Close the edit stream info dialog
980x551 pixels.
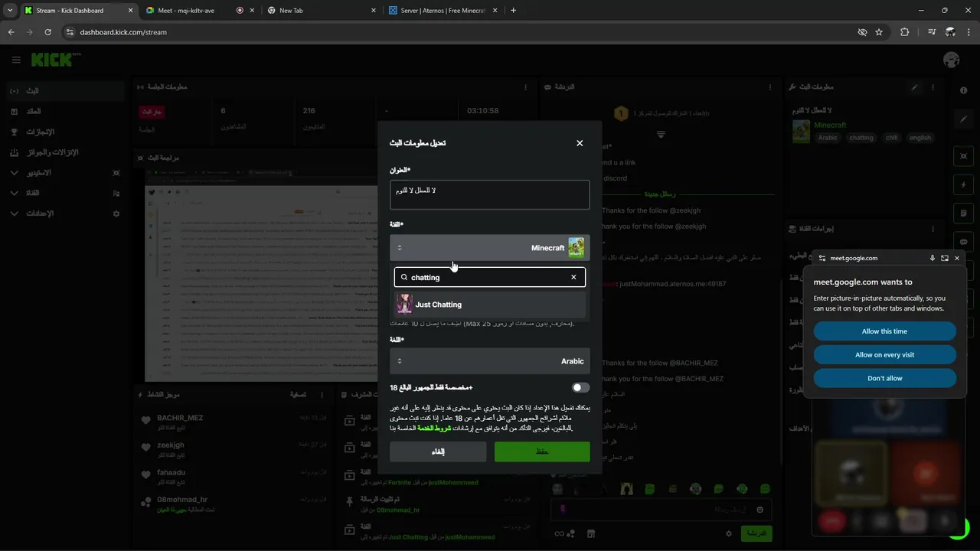click(x=580, y=143)
